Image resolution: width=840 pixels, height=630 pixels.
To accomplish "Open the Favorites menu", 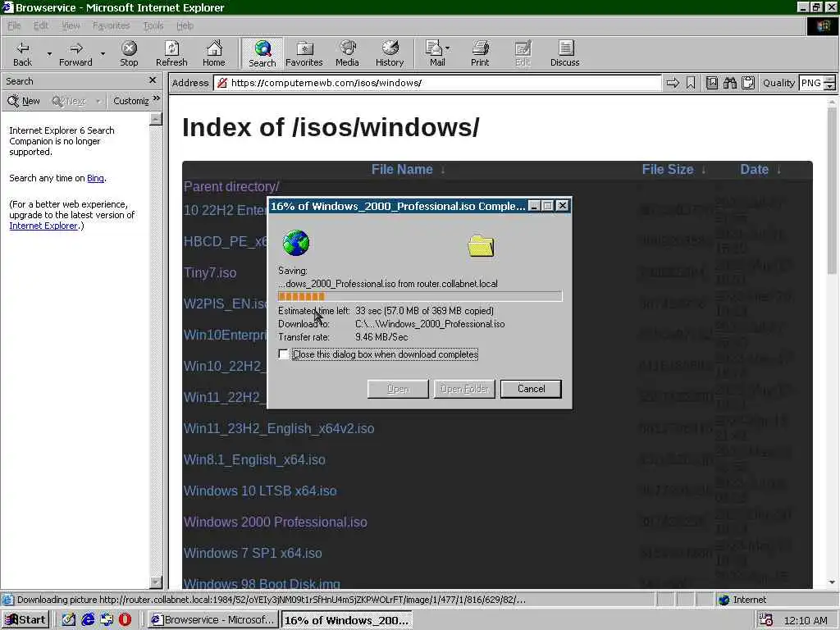I will pyautogui.click(x=111, y=25).
